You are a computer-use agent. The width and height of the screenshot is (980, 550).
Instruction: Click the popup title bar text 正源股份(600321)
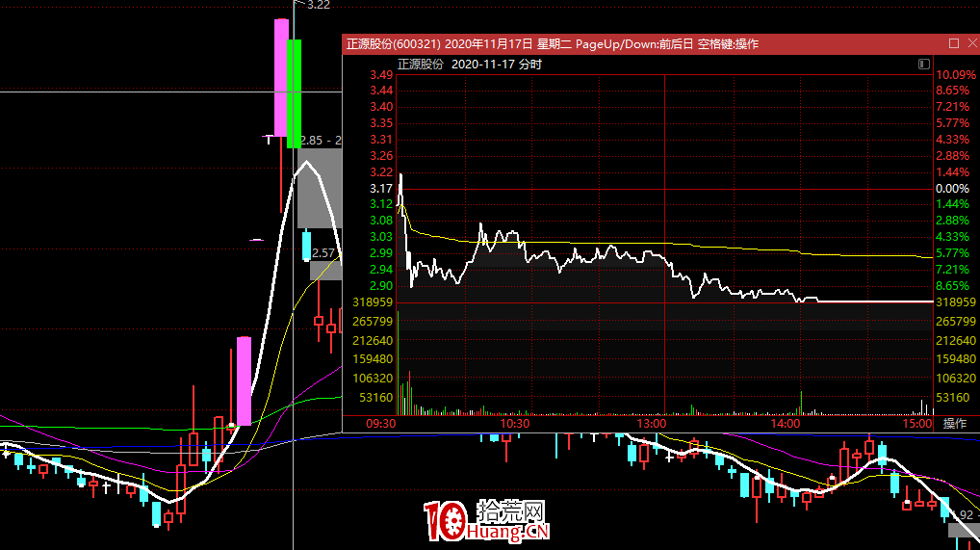tap(394, 43)
